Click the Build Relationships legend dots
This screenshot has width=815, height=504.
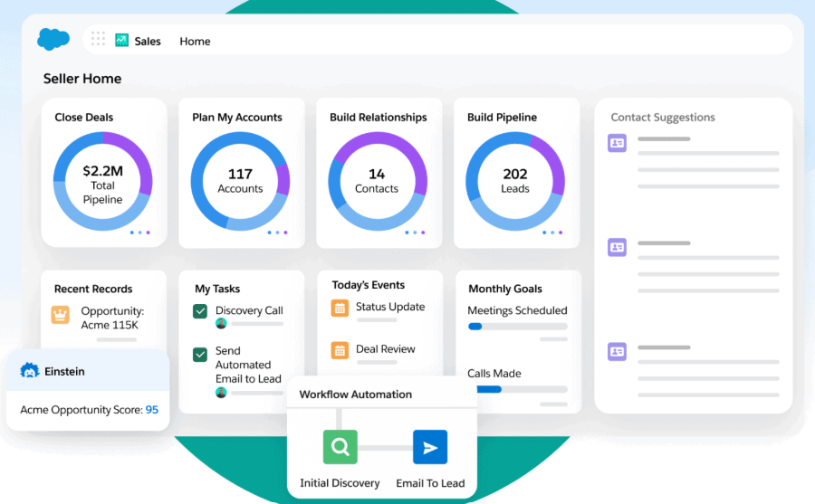click(x=415, y=233)
